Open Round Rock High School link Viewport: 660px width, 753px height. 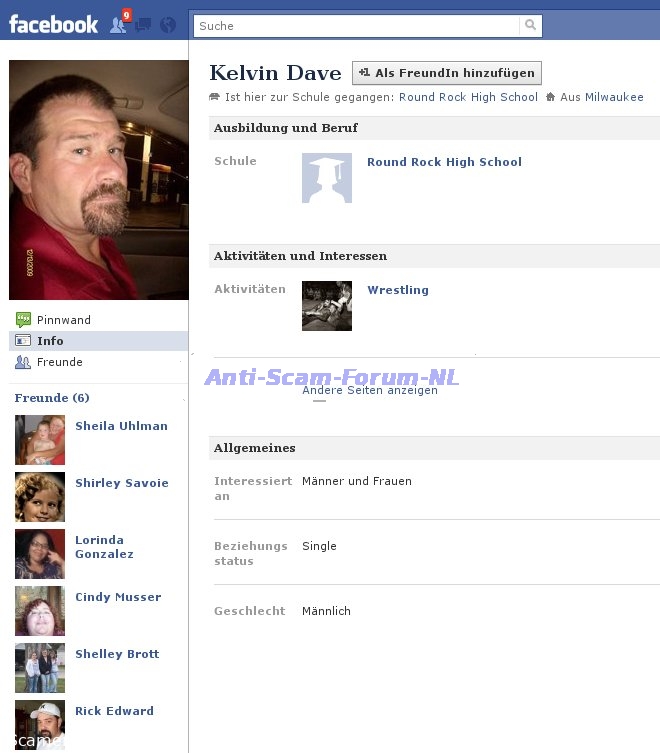point(444,162)
